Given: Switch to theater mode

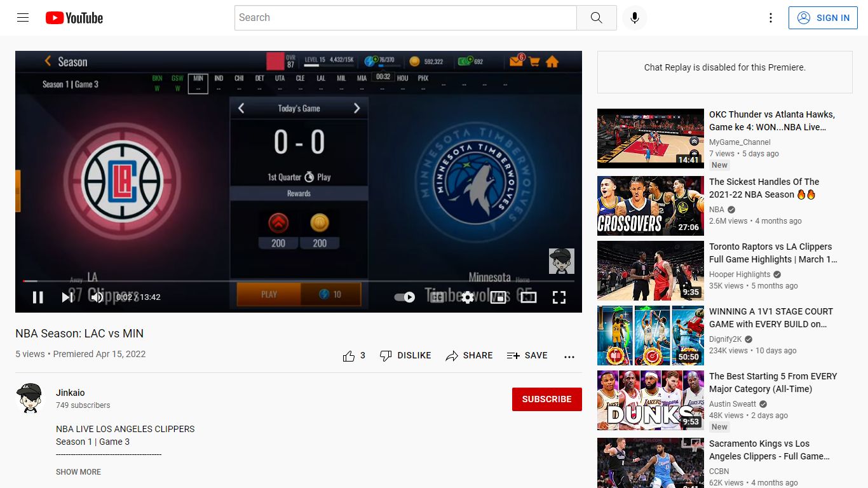Looking at the screenshot, I should [x=529, y=297].
